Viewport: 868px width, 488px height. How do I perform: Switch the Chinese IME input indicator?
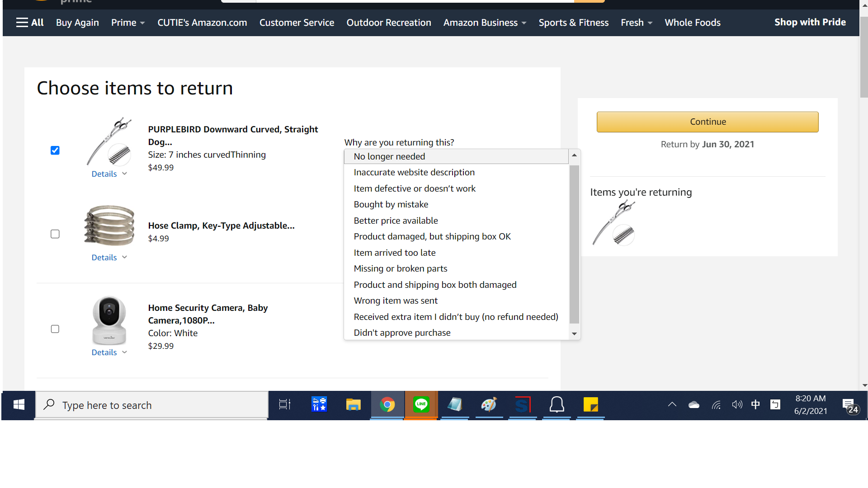[x=755, y=405]
